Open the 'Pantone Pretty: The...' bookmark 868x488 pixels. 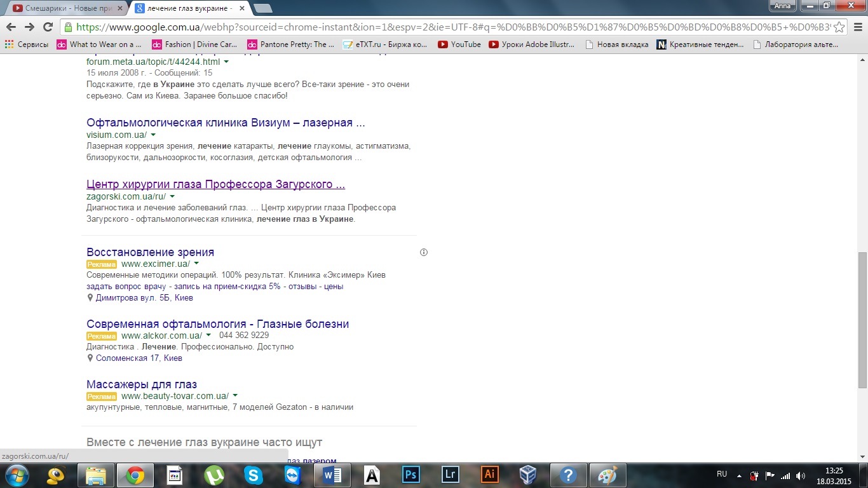tap(291, 44)
